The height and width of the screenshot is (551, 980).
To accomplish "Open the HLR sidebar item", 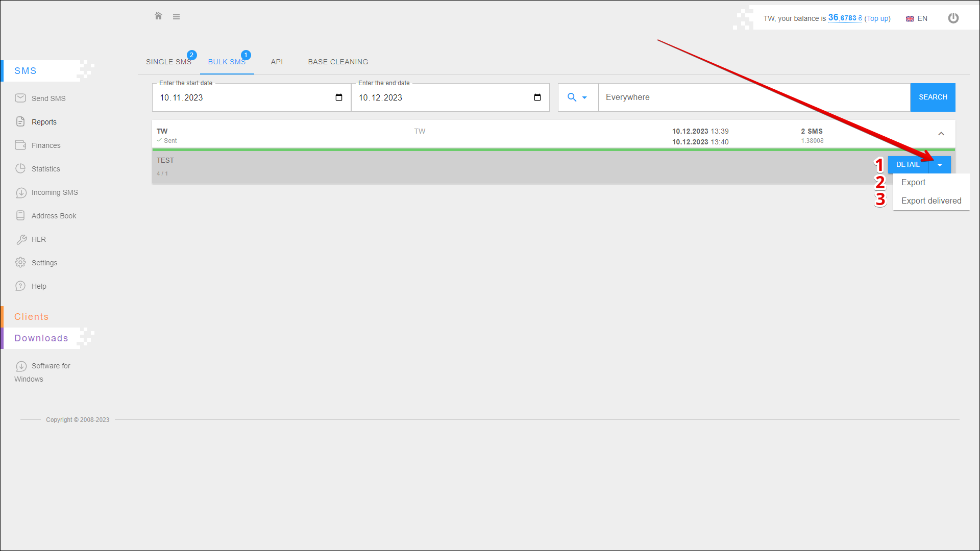I will click(x=38, y=239).
